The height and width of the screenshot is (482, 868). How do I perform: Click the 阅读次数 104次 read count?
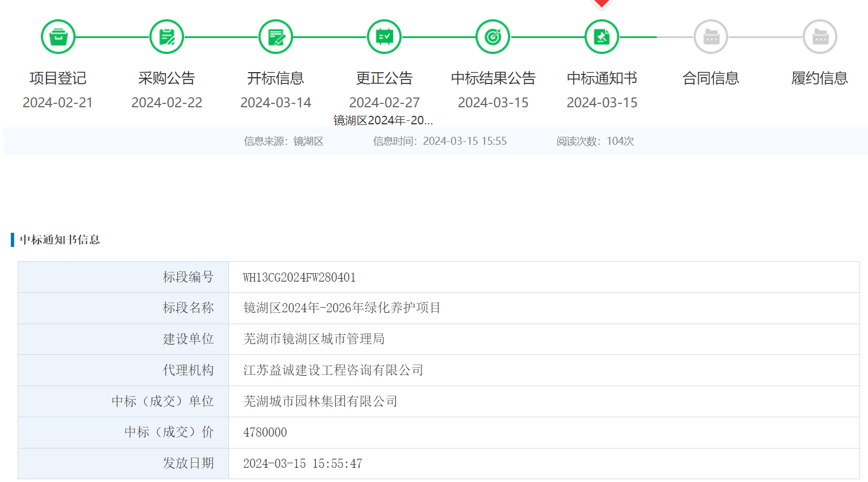(x=595, y=141)
